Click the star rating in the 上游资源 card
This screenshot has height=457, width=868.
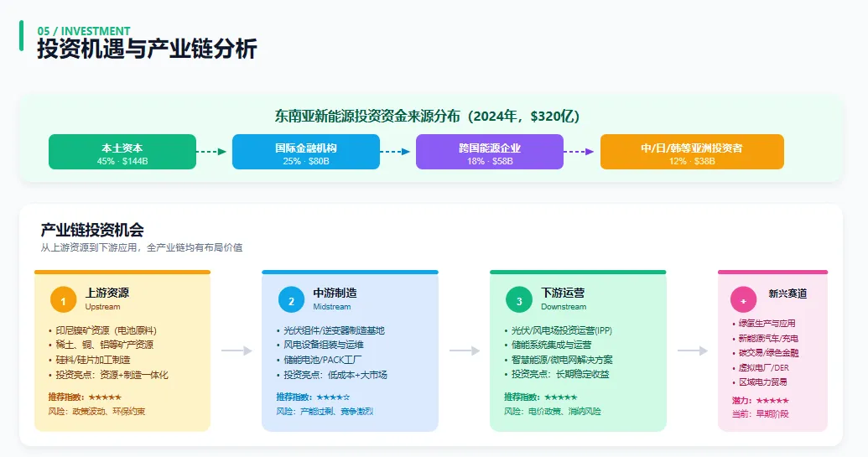(x=105, y=397)
